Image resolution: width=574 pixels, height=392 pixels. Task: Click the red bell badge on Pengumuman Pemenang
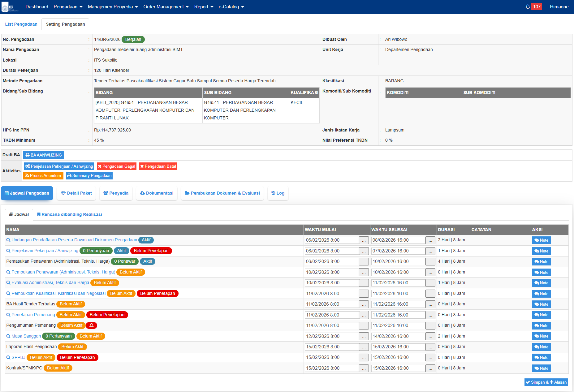(92, 325)
